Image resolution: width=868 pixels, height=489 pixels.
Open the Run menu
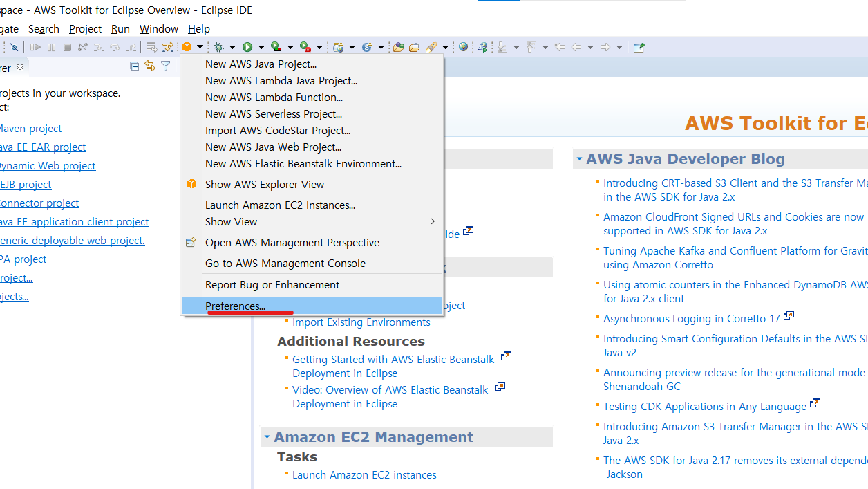[x=120, y=29]
